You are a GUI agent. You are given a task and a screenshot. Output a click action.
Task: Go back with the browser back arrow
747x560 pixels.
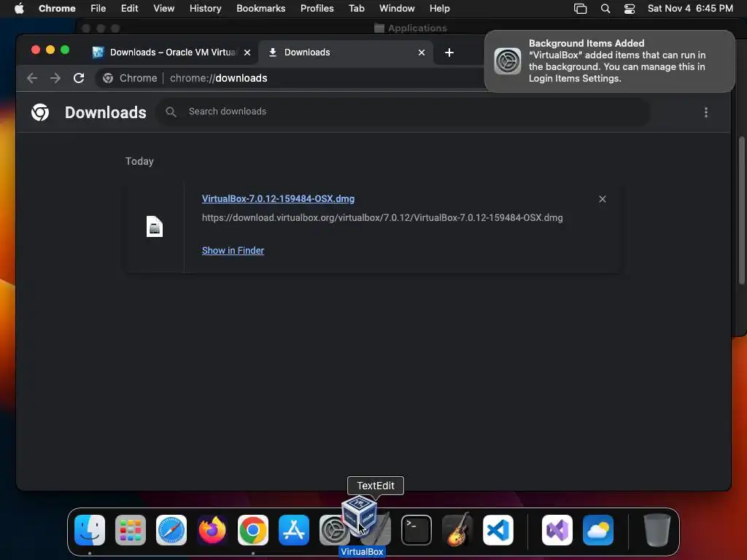pyautogui.click(x=32, y=78)
